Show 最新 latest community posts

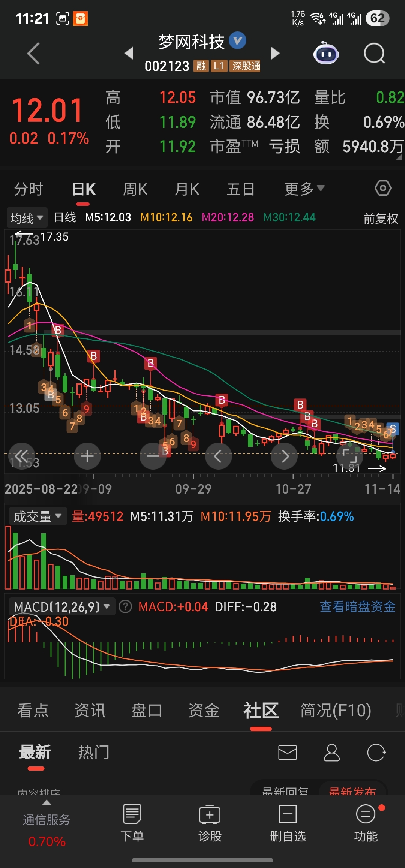(35, 752)
